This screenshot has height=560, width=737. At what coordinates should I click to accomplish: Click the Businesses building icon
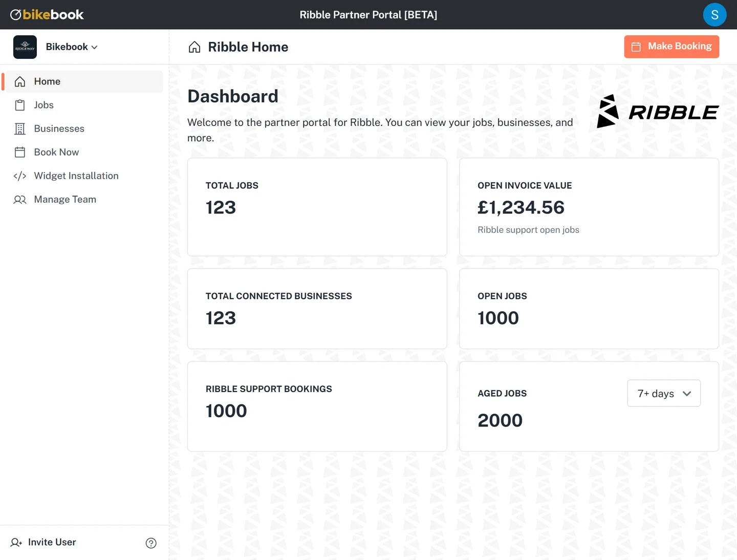click(x=20, y=128)
